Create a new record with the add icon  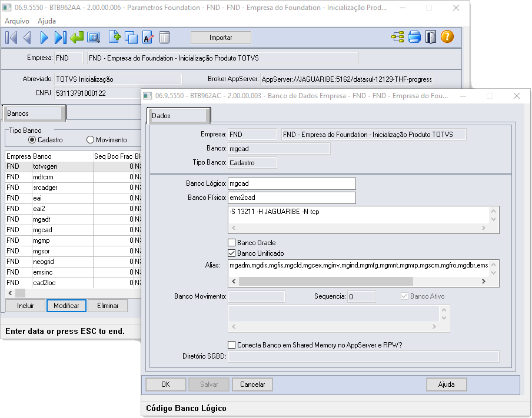tap(114, 37)
